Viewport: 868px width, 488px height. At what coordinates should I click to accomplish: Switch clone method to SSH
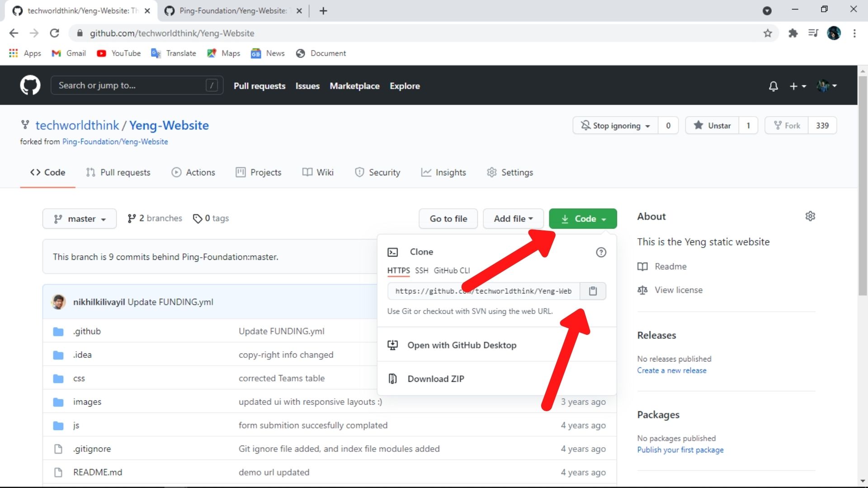[421, 270]
